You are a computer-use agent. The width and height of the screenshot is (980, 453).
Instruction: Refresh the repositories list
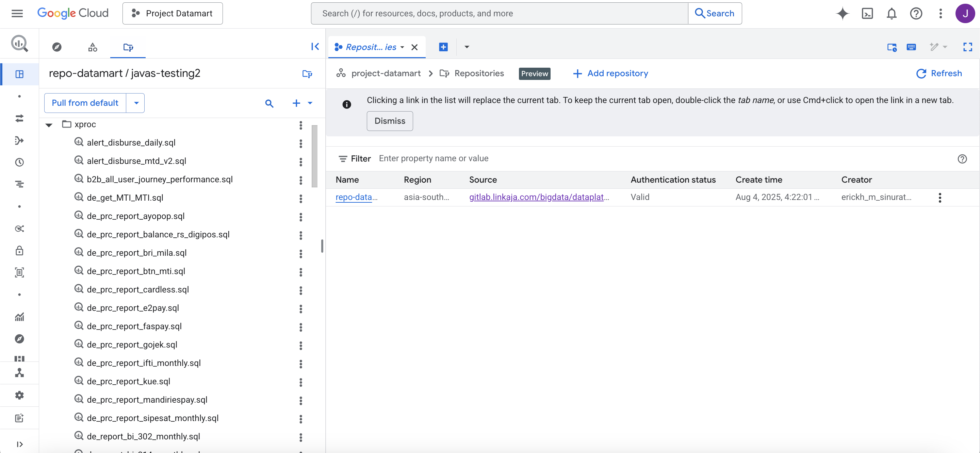(938, 73)
